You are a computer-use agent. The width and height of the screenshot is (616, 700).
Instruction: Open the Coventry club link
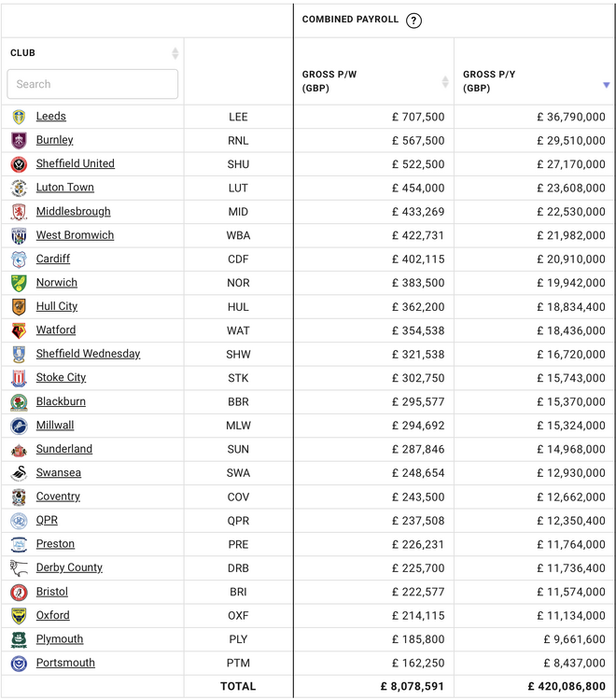(58, 497)
